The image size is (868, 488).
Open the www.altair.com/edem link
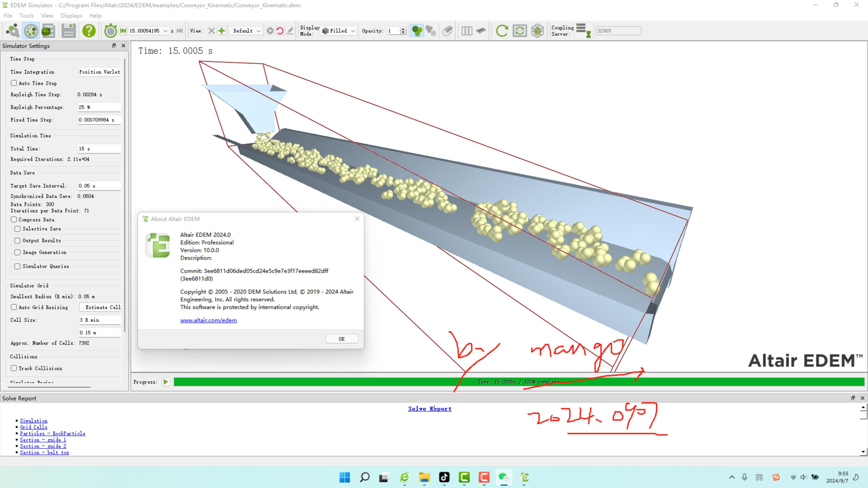208,320
